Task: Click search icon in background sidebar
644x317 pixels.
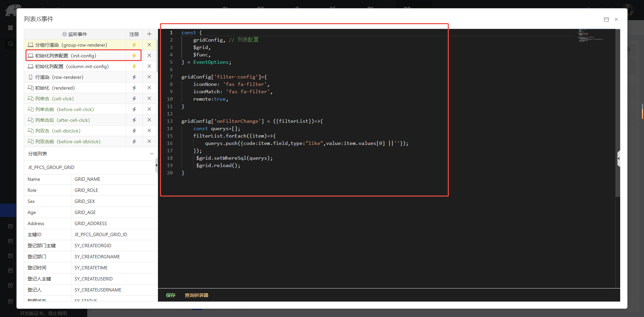Action: pyautogui.click(x=10, y=44)
